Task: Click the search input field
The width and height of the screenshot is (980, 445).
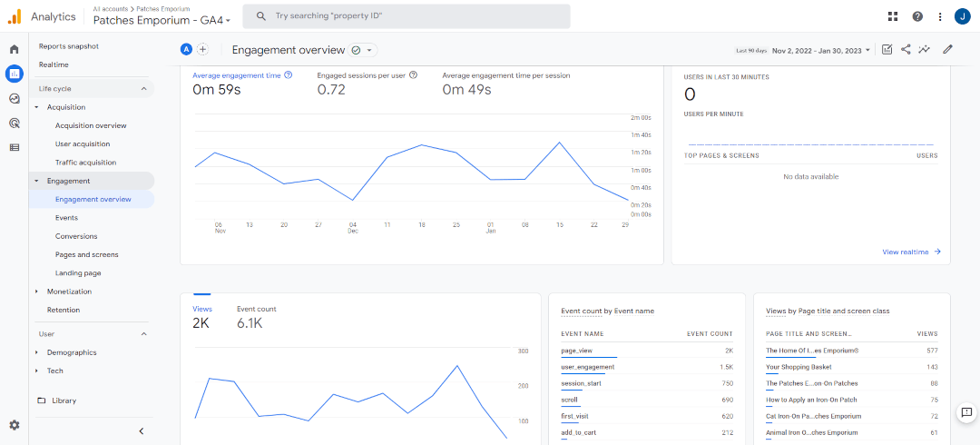Action: [x=407, y=16]
